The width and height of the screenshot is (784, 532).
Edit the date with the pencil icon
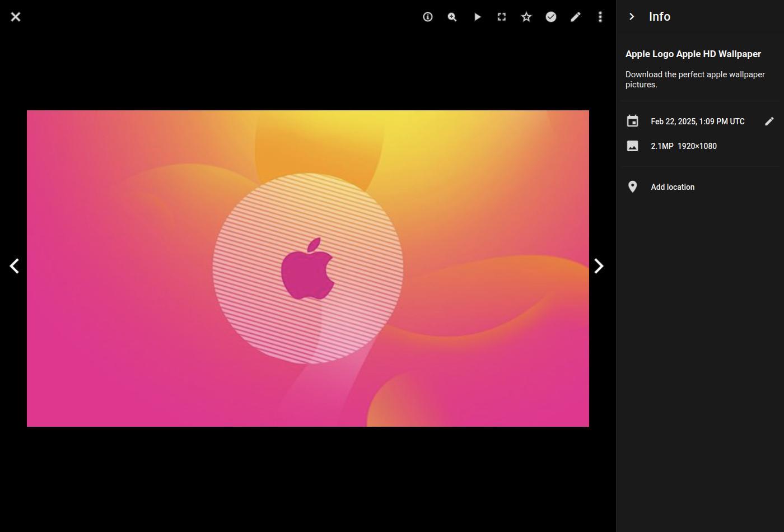[769, 122]
